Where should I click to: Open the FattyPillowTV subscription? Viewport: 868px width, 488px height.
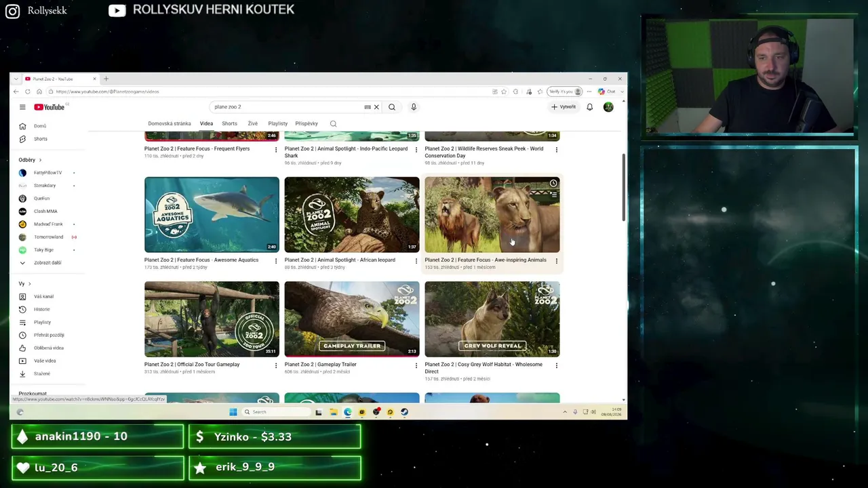point(47,173)
